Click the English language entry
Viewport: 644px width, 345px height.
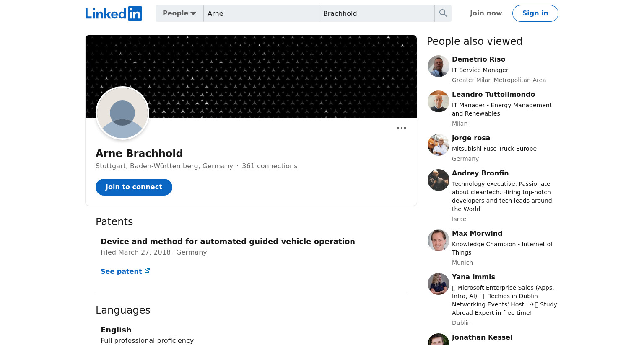click(x=116, y=330)
